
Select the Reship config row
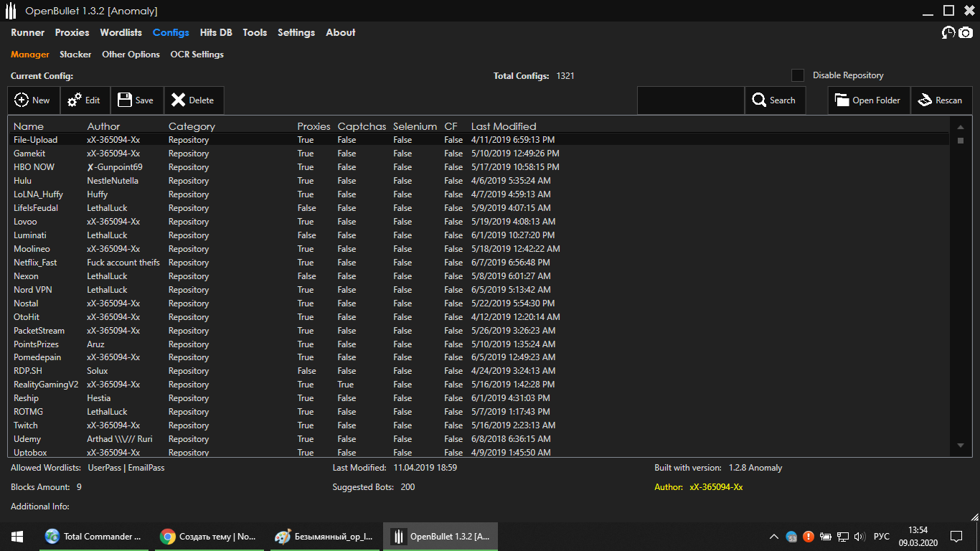tap(479, 398)
